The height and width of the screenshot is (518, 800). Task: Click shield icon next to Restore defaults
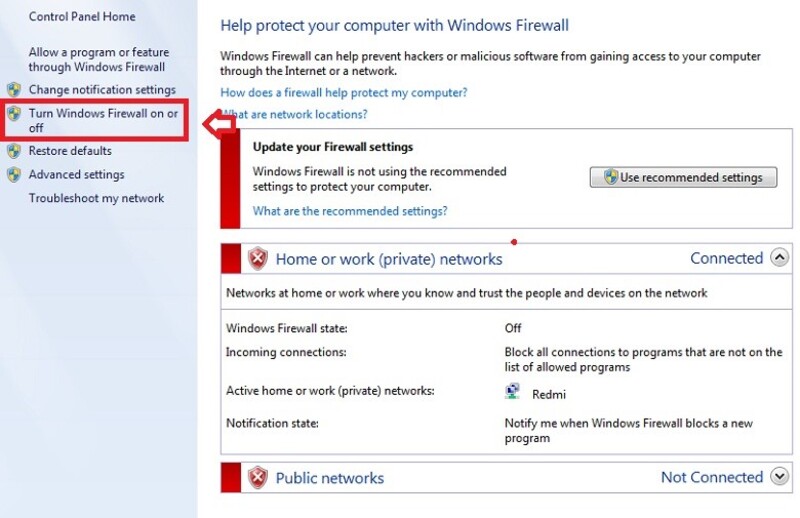tap(14, 151)
